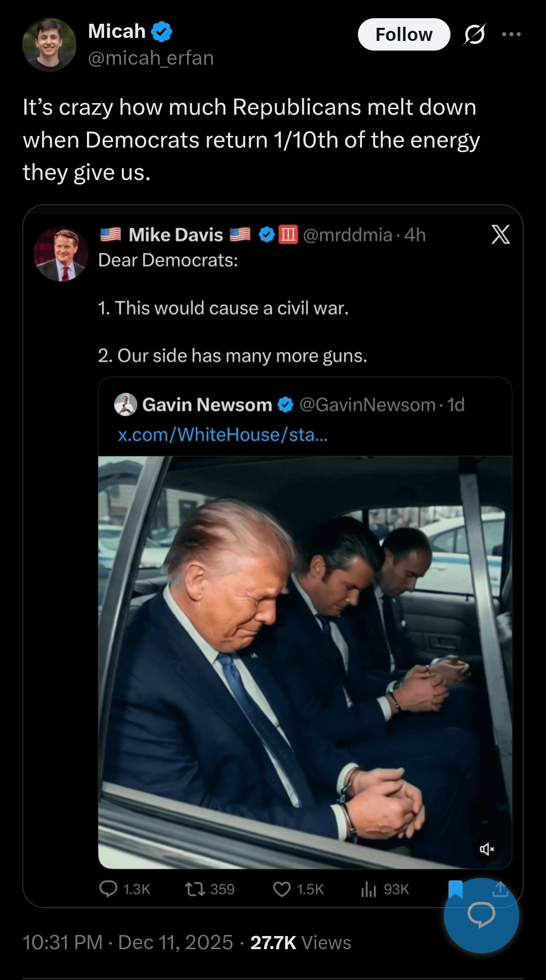Tap Micah's profile picture
Image resolution: width=546 pixels, height=980 pixels.
click(49, 44)
